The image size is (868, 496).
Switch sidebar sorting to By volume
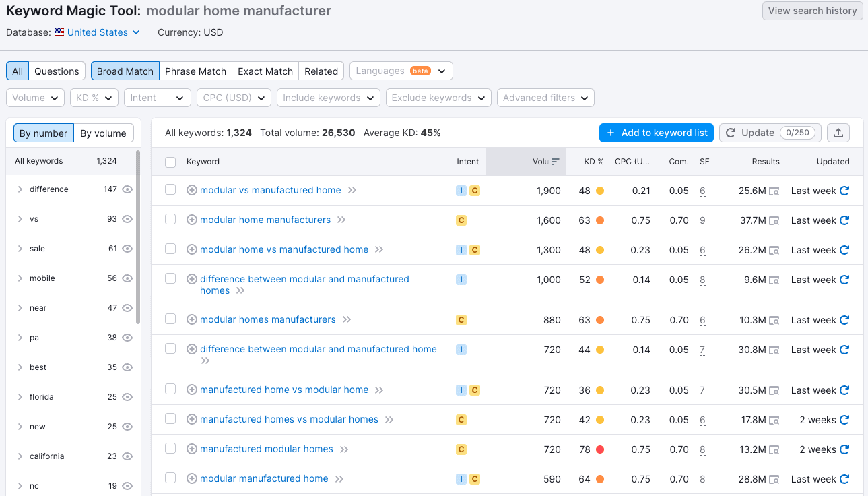pos(103,133)
